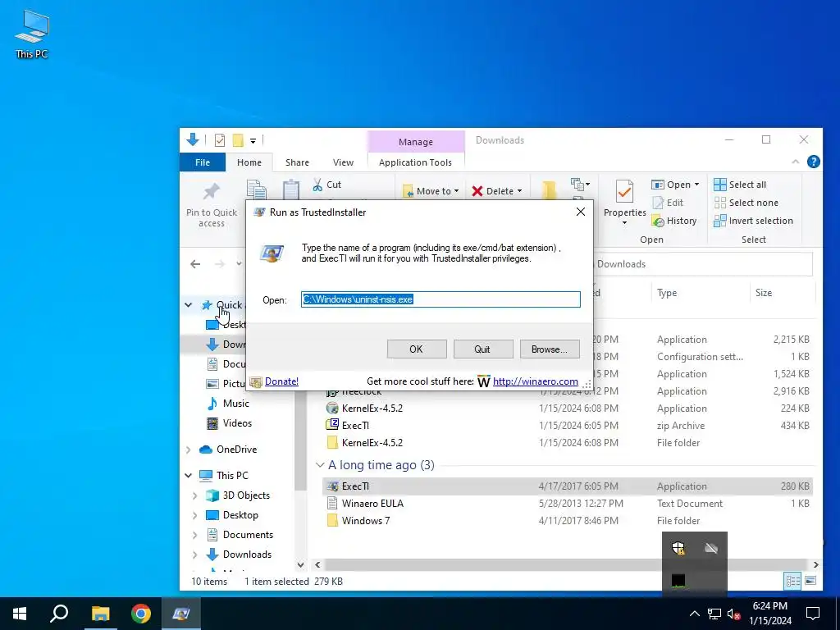Open the Application Tools tab
The image size is (840, 630).
pos(415,162)
